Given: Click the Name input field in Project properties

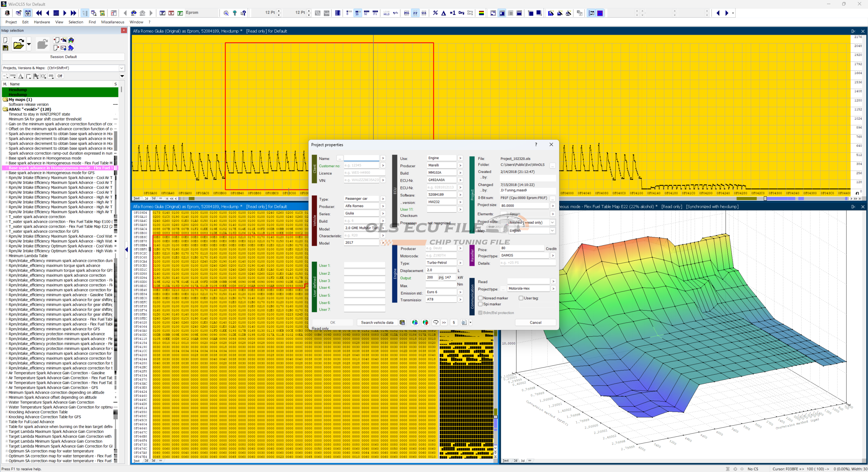Looking at the screenshot, I should click(x=361, y=158).
